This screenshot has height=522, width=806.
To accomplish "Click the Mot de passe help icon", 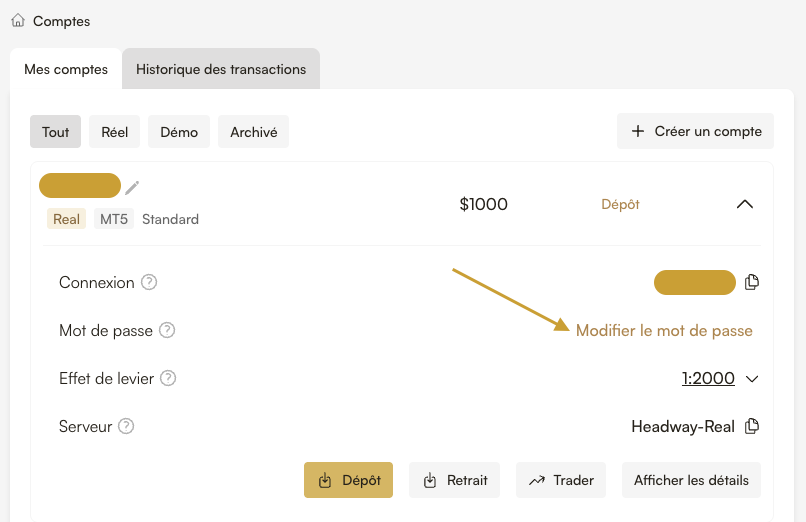I will point(167,330).
